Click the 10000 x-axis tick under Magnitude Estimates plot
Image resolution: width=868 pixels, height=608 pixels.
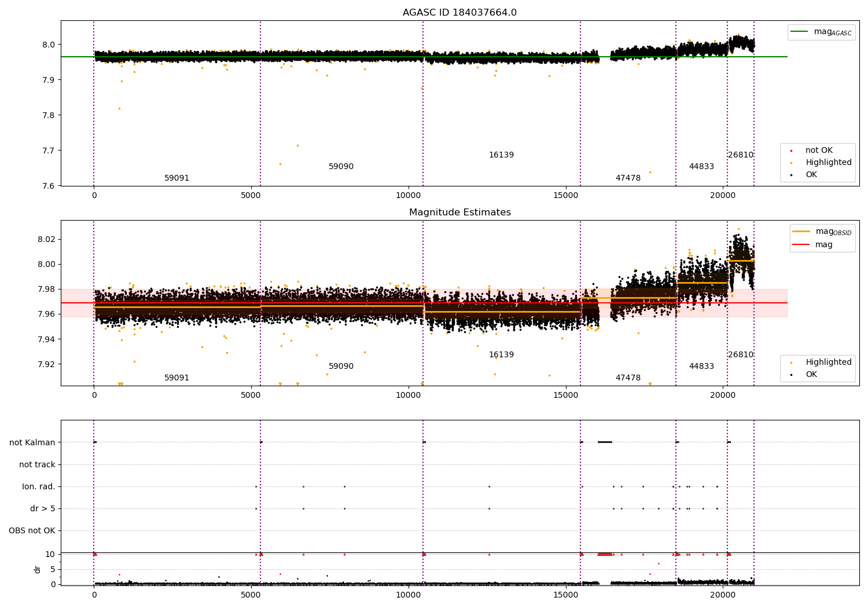409,395
